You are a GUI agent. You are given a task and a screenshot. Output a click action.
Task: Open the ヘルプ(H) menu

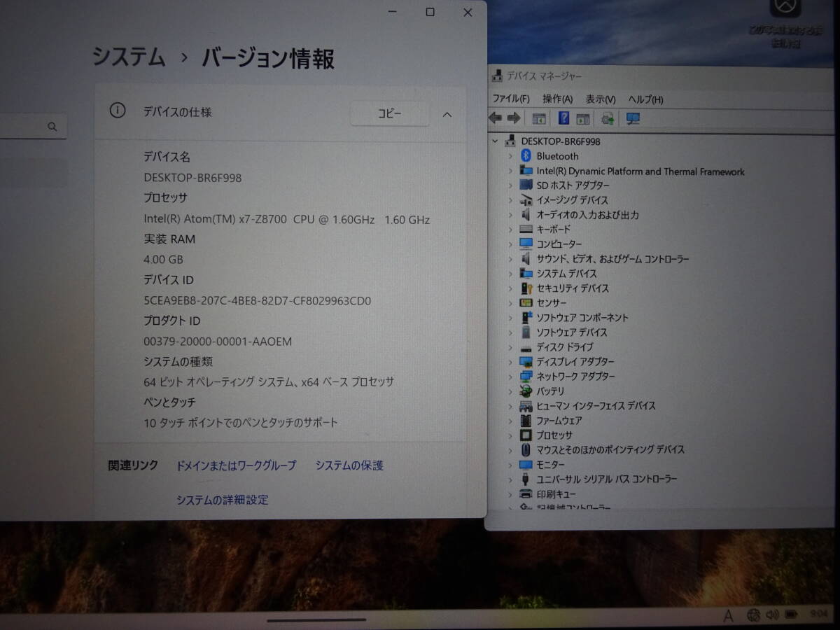click(645, 99)
